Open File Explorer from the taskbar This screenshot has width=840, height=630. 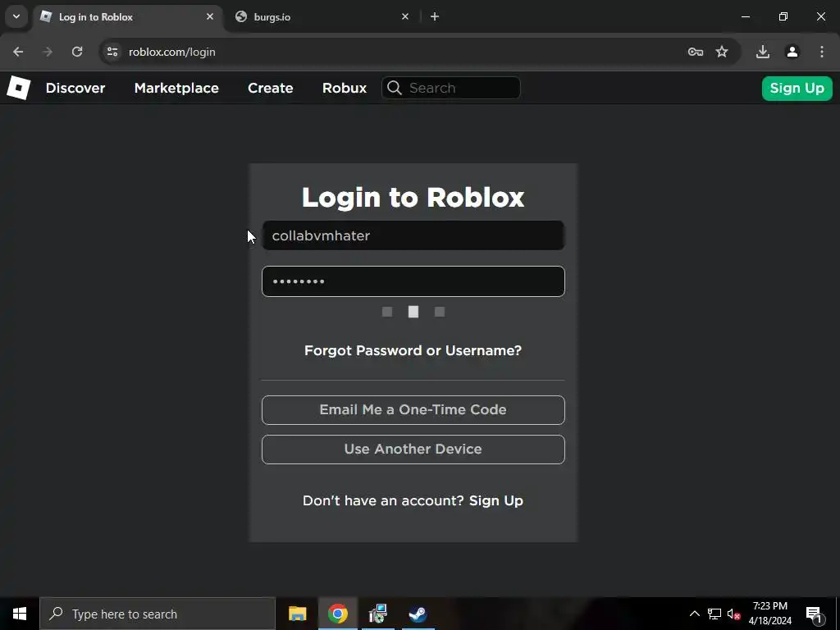tap(297, 614)
